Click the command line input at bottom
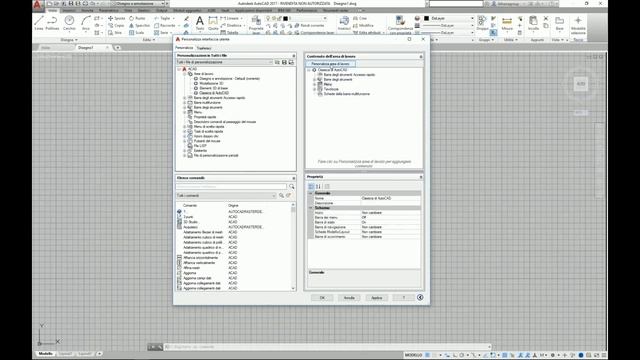The height and width of the screenshot is (360, 640). pyautogui.click(x=327, y=347)
